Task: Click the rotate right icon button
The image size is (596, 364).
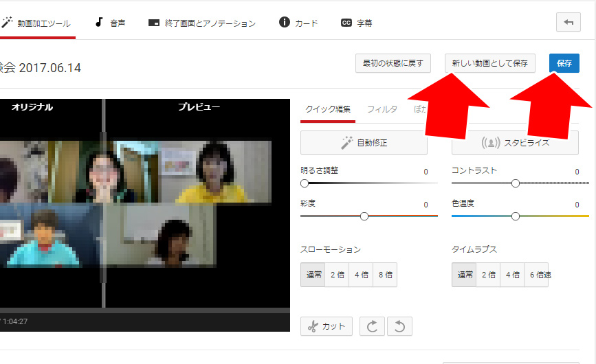Action: pos(372,326)
